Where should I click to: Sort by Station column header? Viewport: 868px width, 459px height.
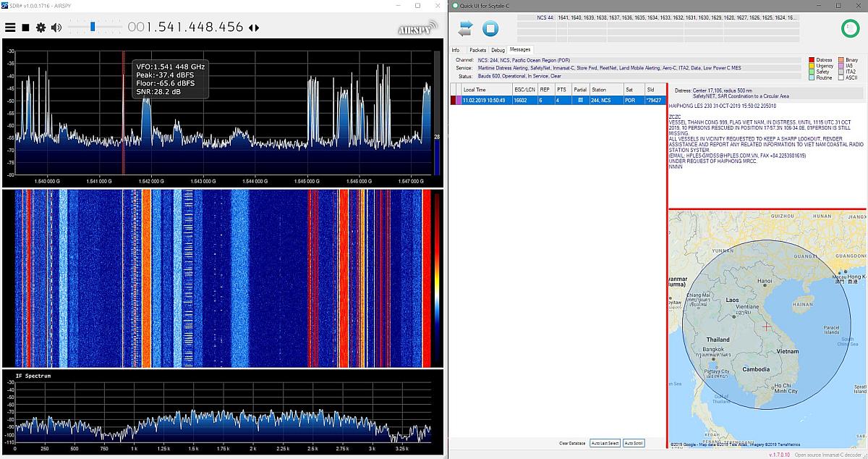pos(606,90)
